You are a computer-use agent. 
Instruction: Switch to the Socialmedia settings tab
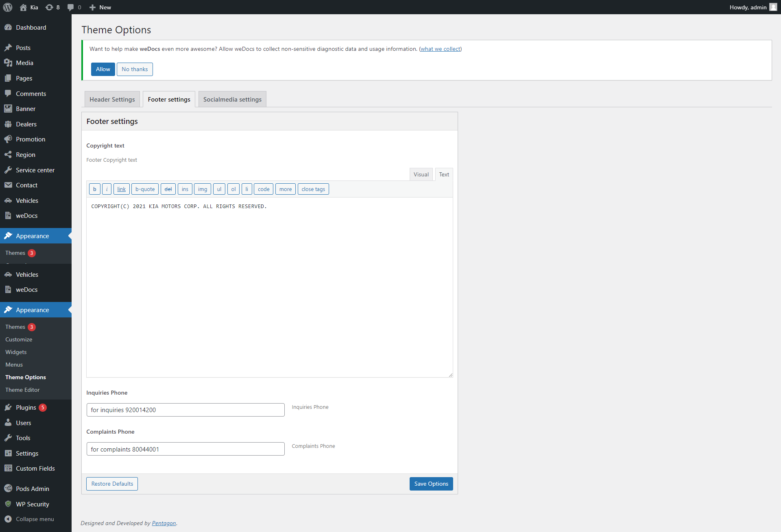(x=232, y=99)
